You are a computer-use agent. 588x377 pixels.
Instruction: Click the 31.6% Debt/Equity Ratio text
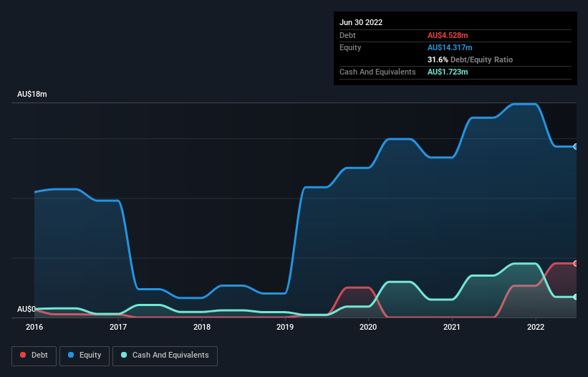471,59
